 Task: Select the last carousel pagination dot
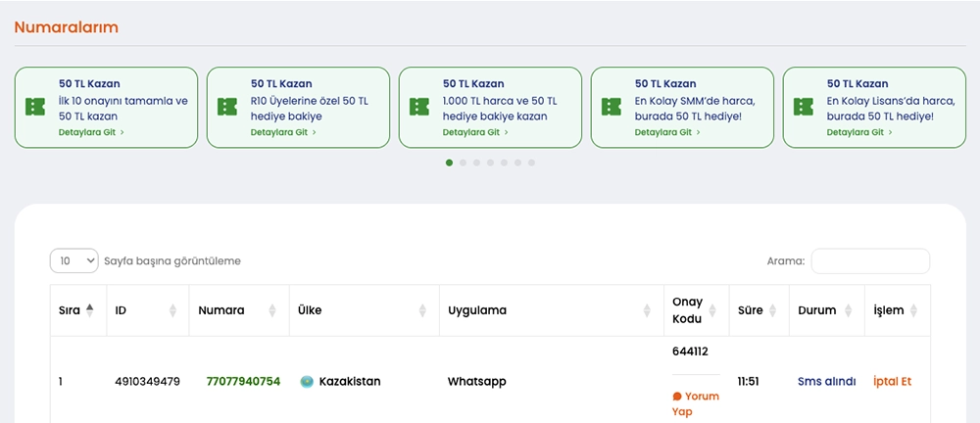[531, 163]
